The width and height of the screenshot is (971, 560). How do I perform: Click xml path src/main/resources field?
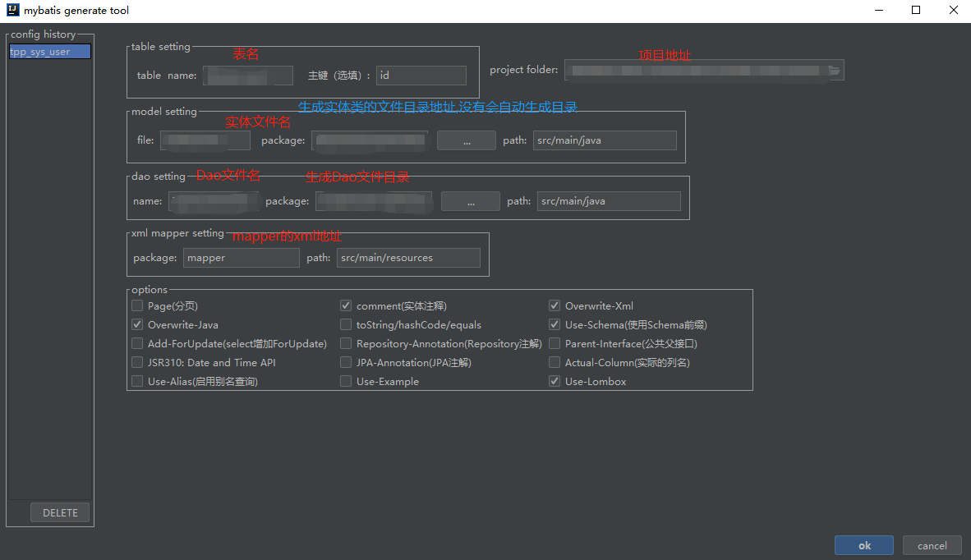[409, 258]
